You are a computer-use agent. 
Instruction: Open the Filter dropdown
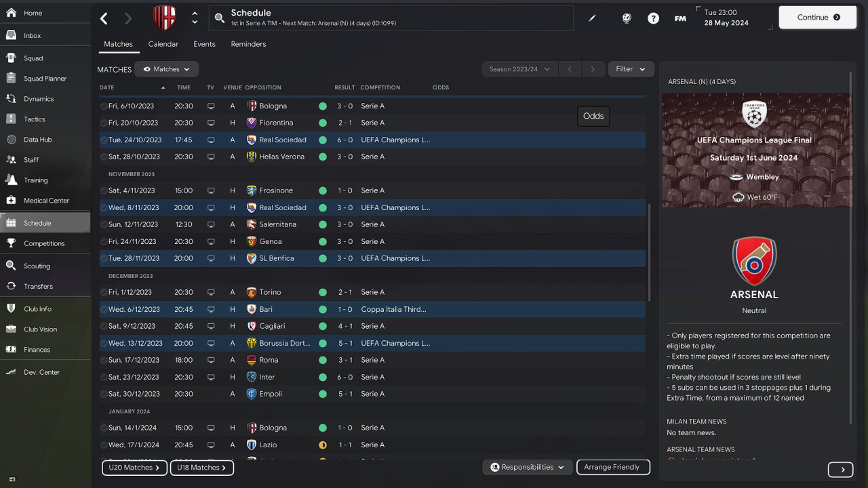coord(631,69)
